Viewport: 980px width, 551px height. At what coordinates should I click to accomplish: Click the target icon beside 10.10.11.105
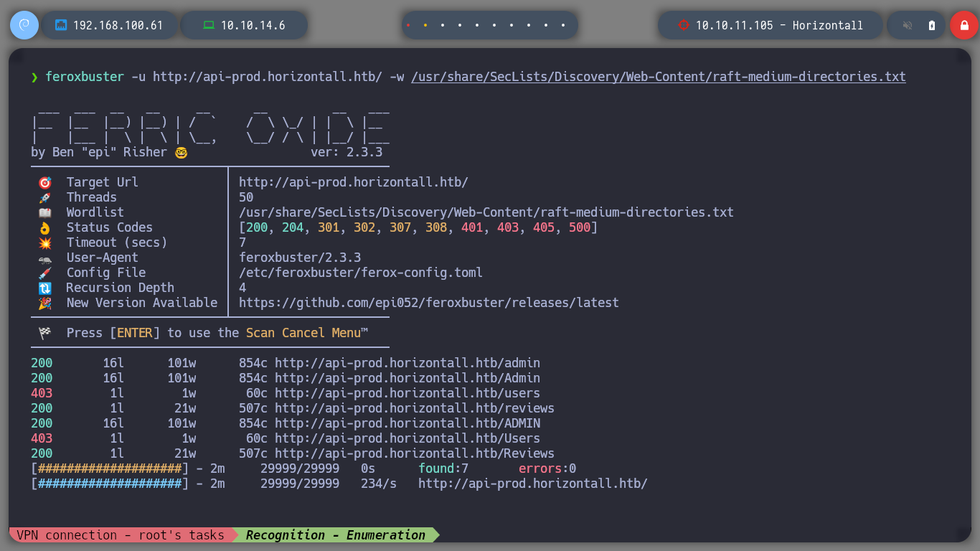[x=683, y=25]
